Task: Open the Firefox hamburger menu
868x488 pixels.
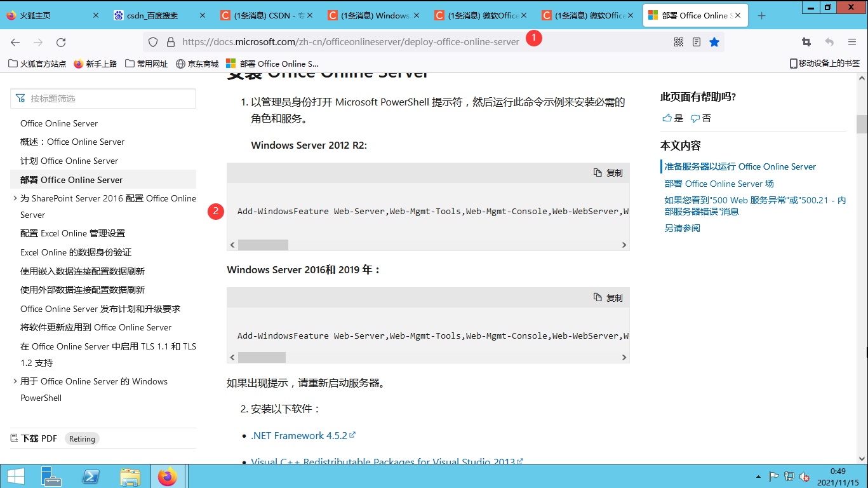Action: [852, 41]
